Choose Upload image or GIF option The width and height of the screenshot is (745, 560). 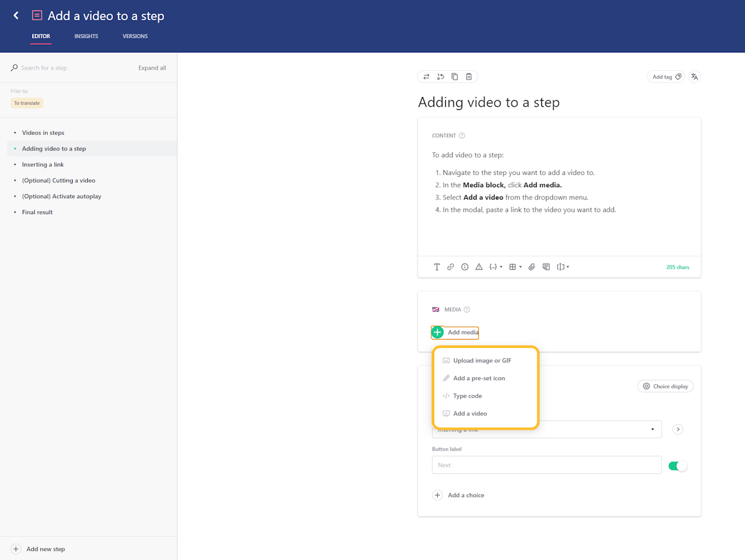click(x=482, y=361)
